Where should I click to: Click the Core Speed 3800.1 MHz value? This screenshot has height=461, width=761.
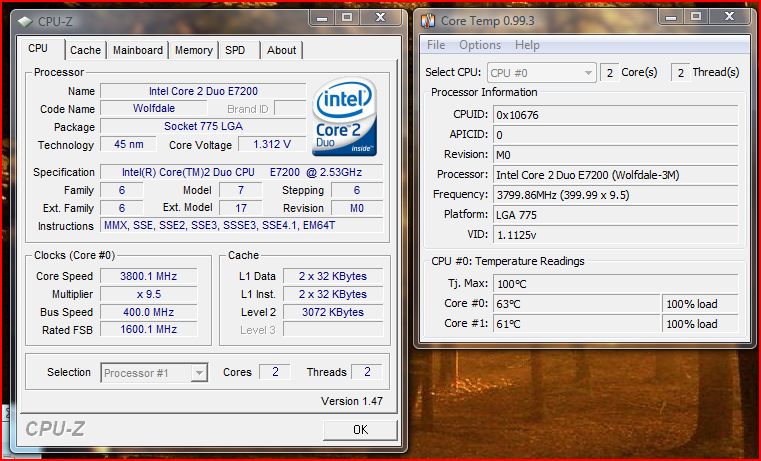pos(149,276)
